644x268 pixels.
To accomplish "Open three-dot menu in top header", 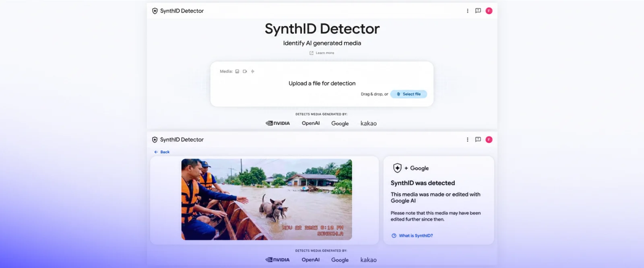I will (x=467, y=11).
